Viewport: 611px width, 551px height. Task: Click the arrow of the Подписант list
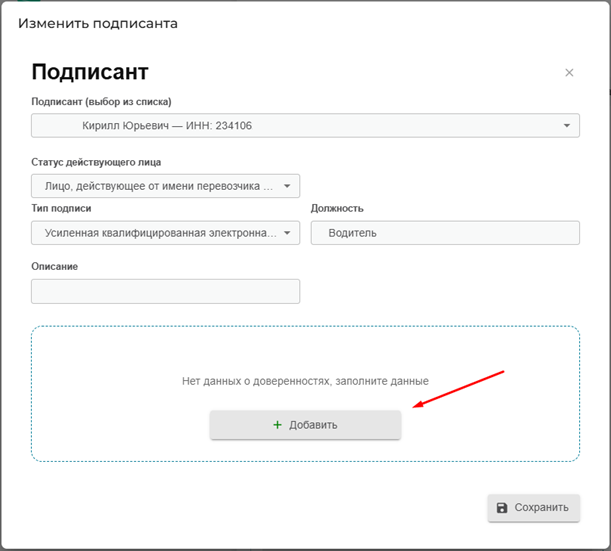tap(566, 127)
